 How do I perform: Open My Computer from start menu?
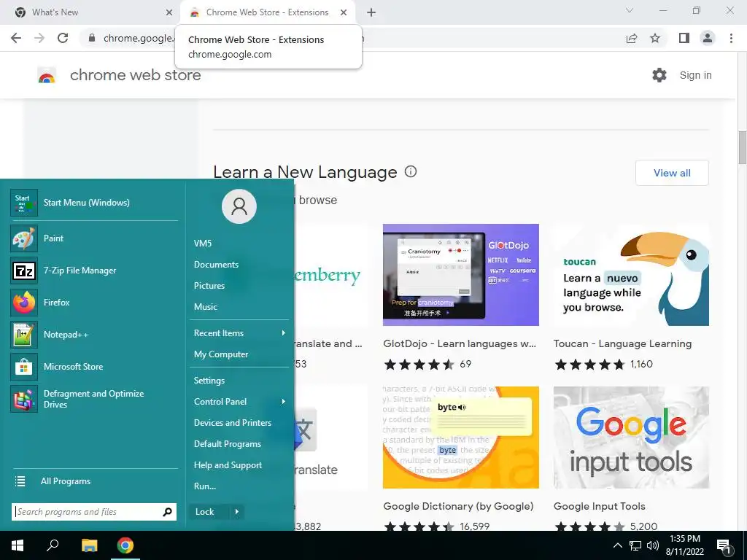click(x=221, y=354)
